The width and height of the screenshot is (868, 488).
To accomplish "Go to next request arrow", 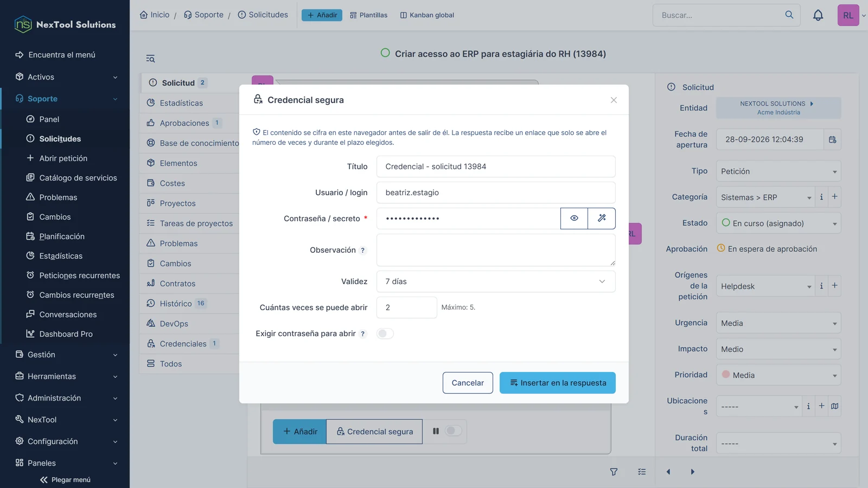I will [x=692, y=472].
